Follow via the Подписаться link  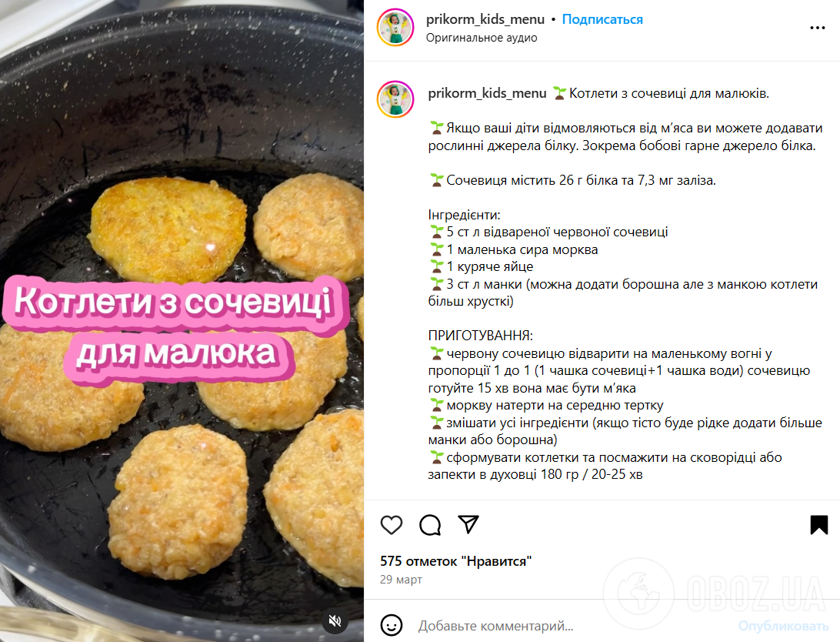click(602, 19)
